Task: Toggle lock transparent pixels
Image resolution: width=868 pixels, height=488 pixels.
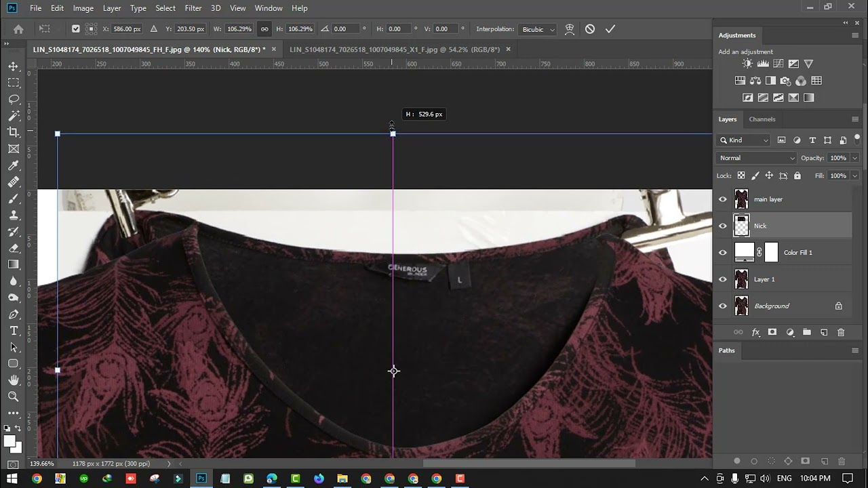Action: pos(741,176)
